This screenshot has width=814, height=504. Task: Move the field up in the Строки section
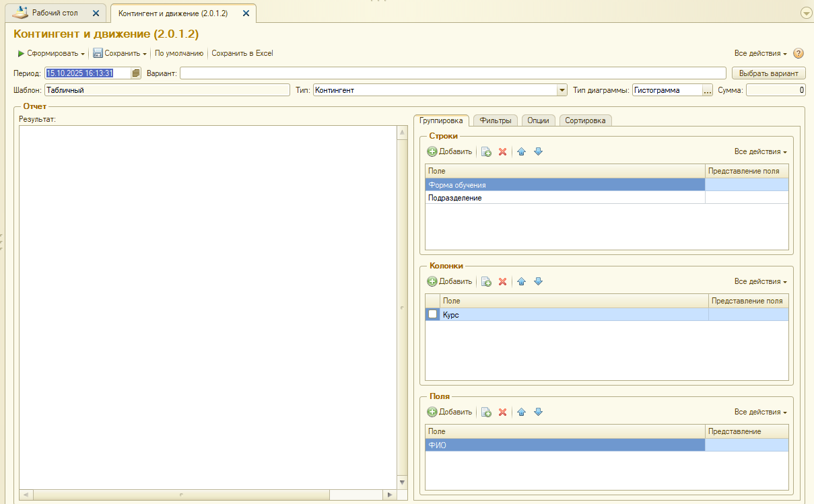pos(521,152)
